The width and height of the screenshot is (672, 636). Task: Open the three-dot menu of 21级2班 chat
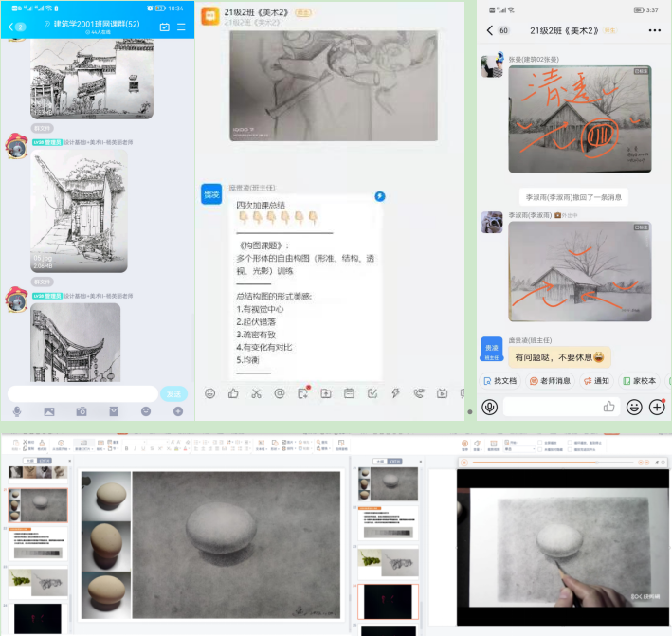pyautogui.click(x=653, y=30)
